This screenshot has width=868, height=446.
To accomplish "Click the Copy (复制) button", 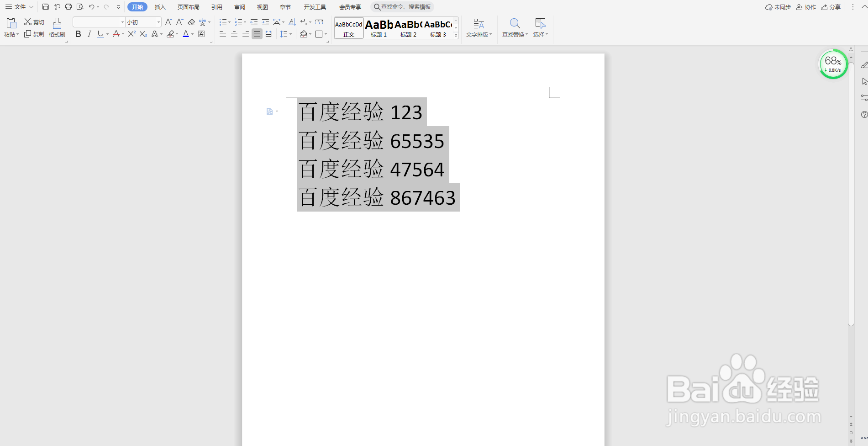I will pyautogui.click(x=34, y=34).
